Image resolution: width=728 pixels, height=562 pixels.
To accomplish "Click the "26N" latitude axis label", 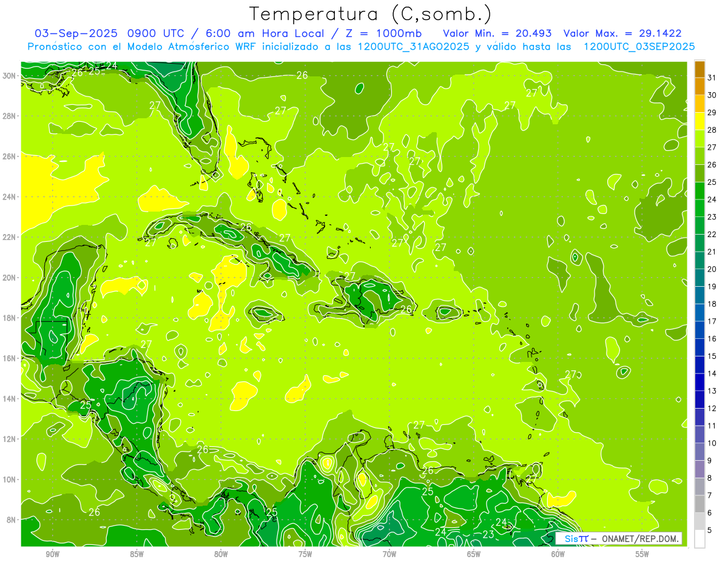I will click(x=10, y=156).
